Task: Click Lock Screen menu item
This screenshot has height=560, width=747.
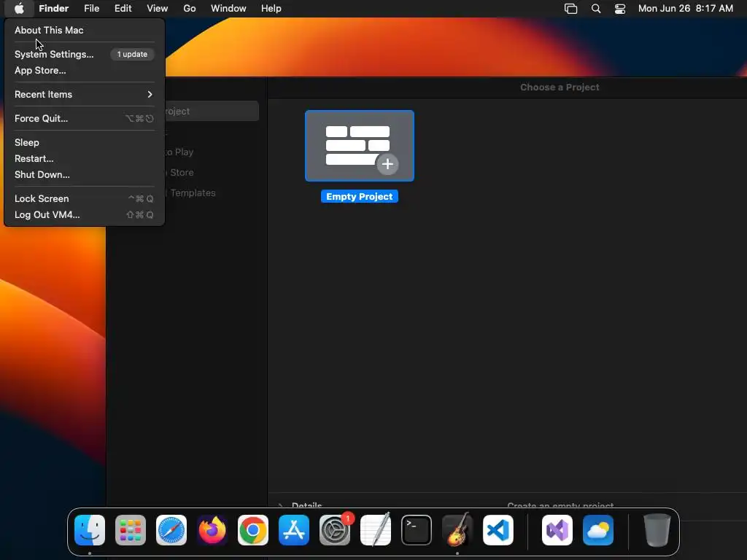Action: point(42,198)
